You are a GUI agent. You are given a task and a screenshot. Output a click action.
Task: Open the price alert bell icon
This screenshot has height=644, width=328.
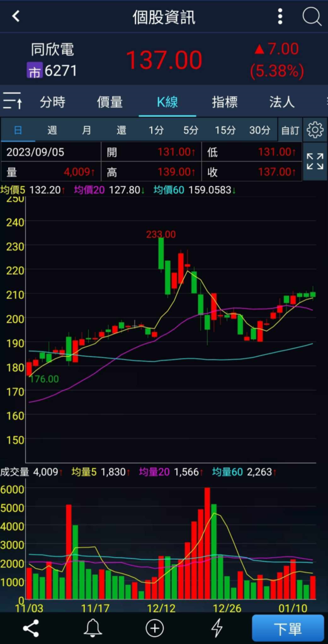pyautogui.click(x=93, y=628)
